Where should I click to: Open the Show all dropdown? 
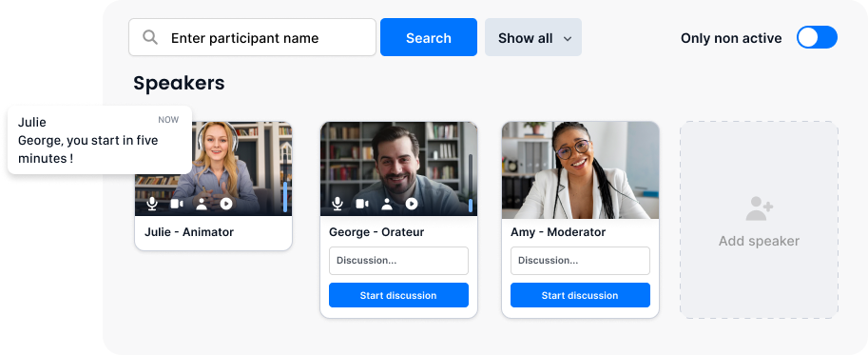point(533,37)
